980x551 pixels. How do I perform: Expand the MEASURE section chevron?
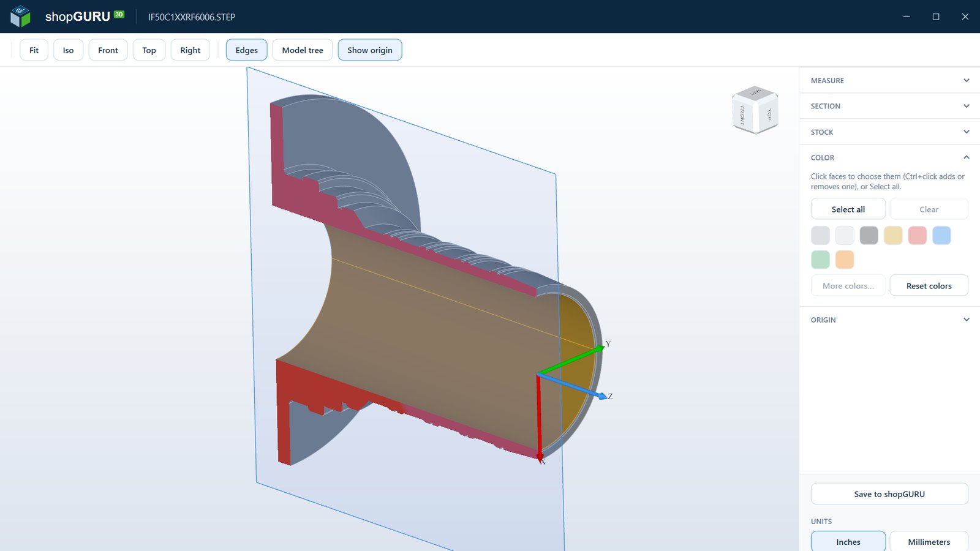(x=967, y=80)
